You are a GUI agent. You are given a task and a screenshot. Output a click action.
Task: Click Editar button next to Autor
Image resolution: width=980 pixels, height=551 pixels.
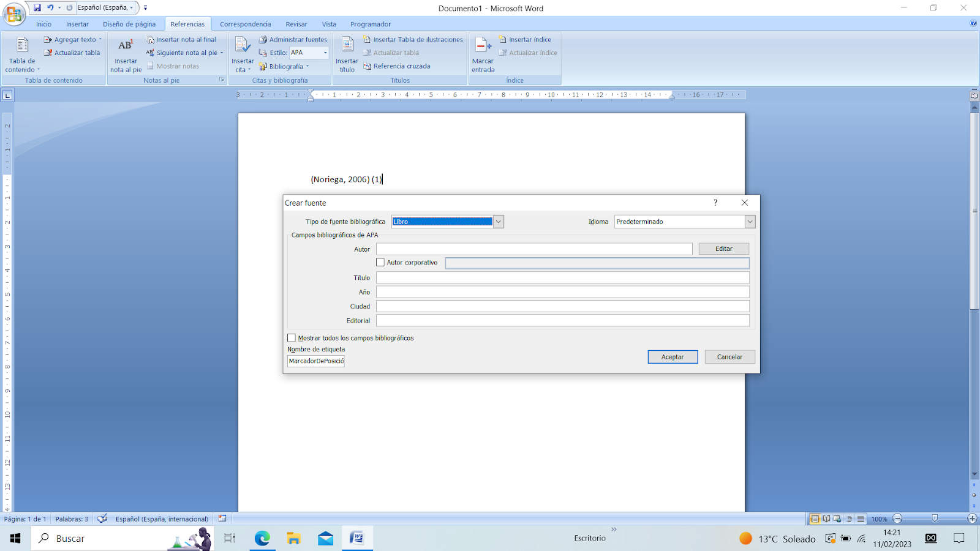click(x=724, y=249)
